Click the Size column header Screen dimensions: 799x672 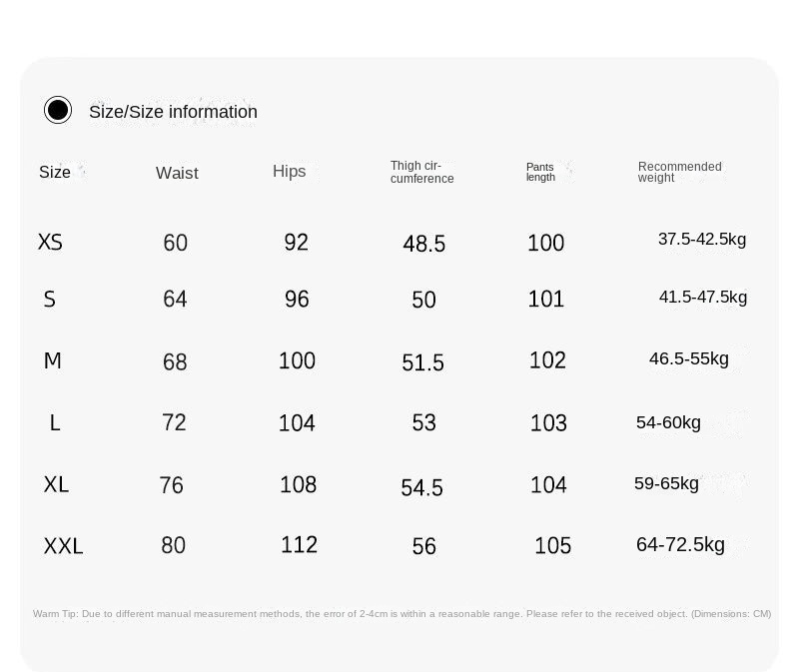point(55,172)
